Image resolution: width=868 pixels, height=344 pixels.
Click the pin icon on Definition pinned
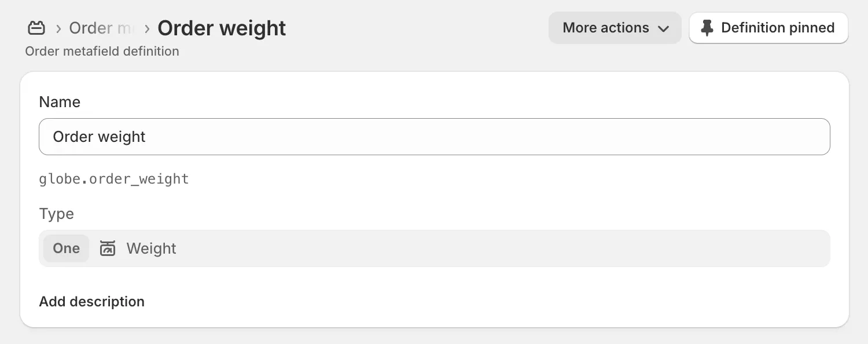[707, 28]
